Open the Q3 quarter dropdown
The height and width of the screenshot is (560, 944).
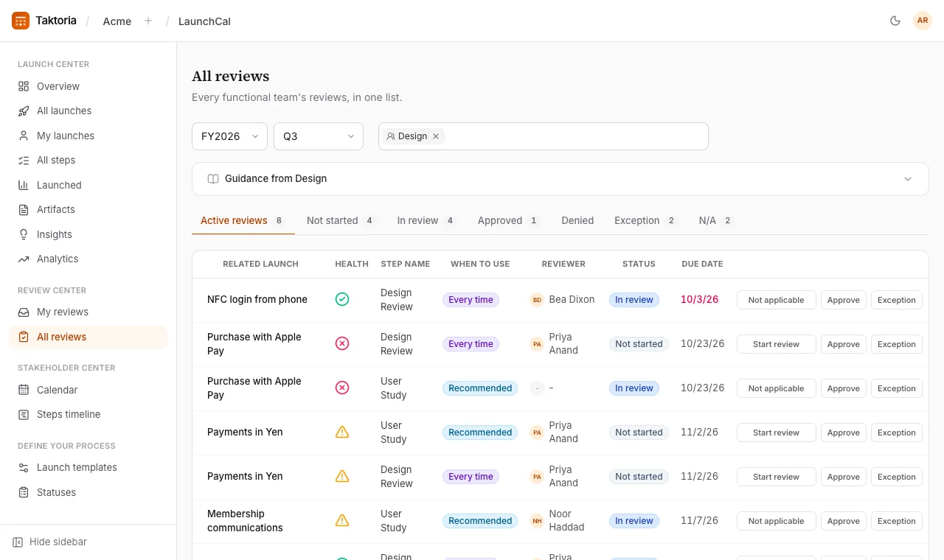(x=319, y=136)
